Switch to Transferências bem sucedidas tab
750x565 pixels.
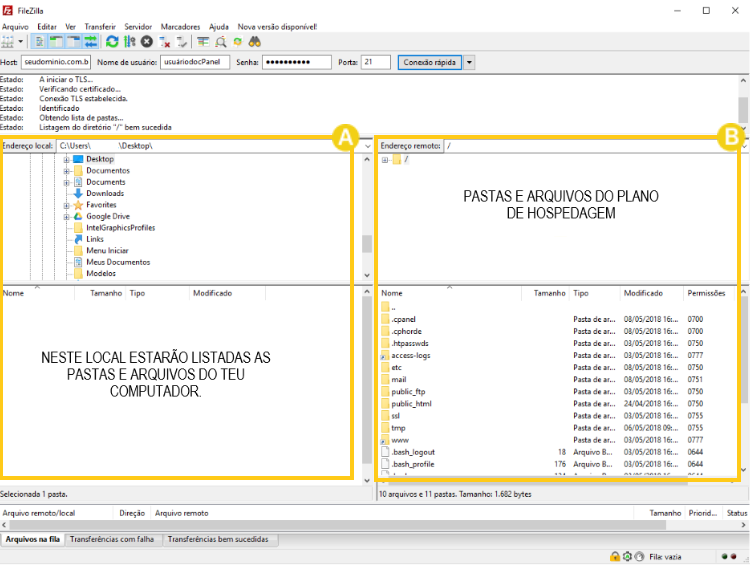[218, 539]
